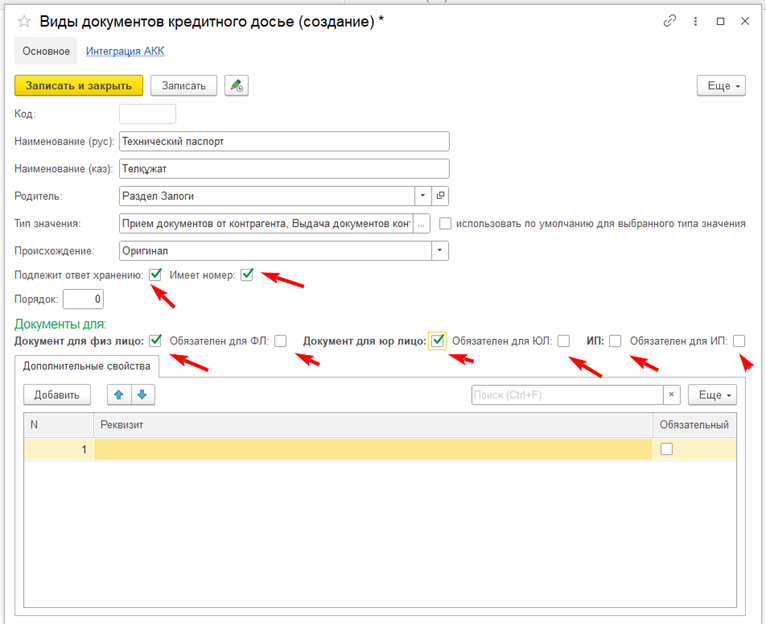This screenshot has height=624, width=766.
Task: Clear the search field with × icon
Action: (x=671, y=395)
